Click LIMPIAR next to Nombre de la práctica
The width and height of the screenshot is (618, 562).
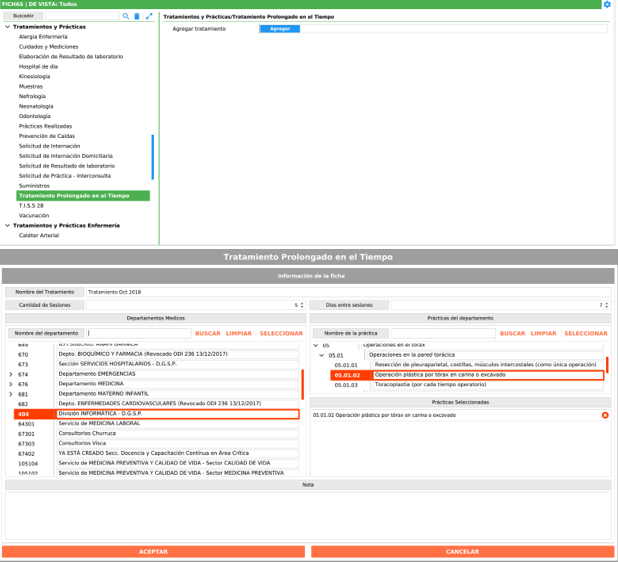(543, 333)
